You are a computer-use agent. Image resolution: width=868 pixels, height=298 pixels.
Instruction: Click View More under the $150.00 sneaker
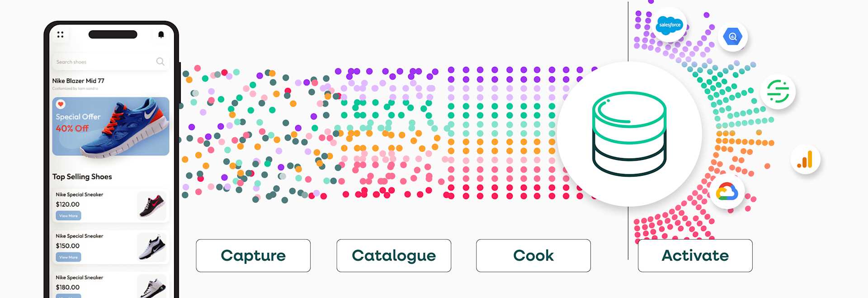pos(68,257)
